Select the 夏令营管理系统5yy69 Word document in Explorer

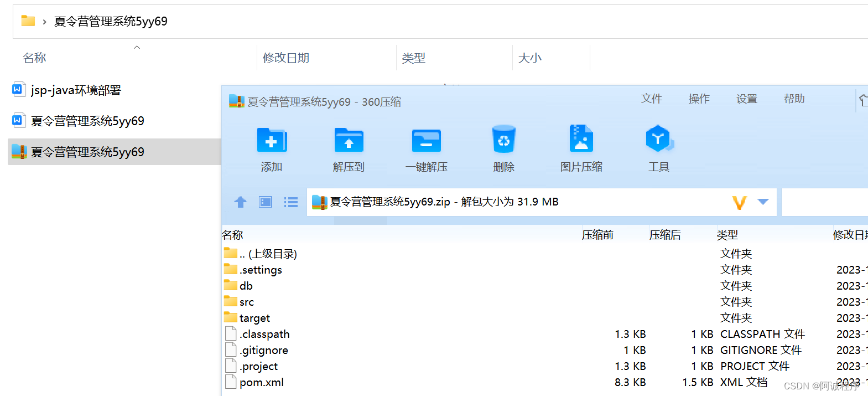(87, 121)
